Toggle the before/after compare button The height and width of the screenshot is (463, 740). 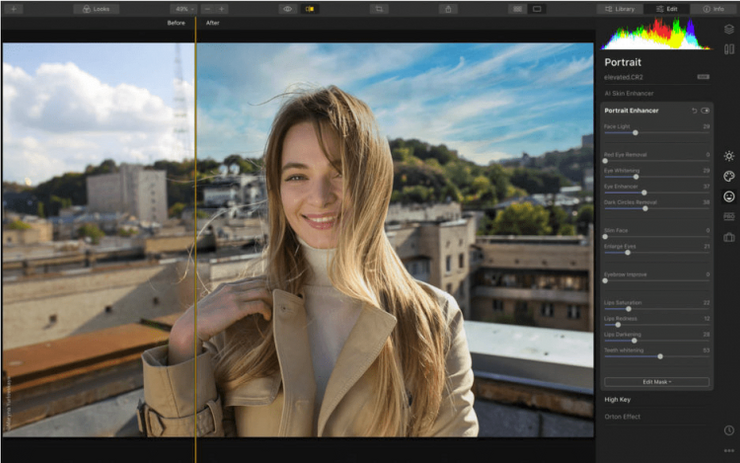click(310, 8)
